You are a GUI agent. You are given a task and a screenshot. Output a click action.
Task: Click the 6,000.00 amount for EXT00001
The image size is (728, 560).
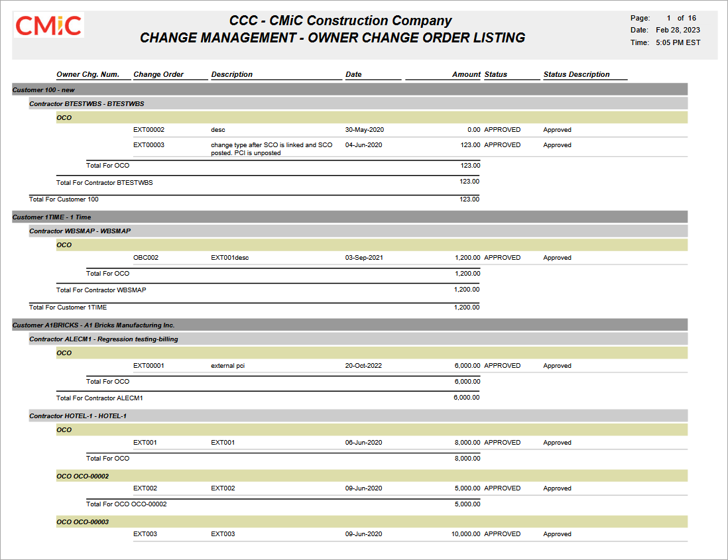[x=467, y=366]
